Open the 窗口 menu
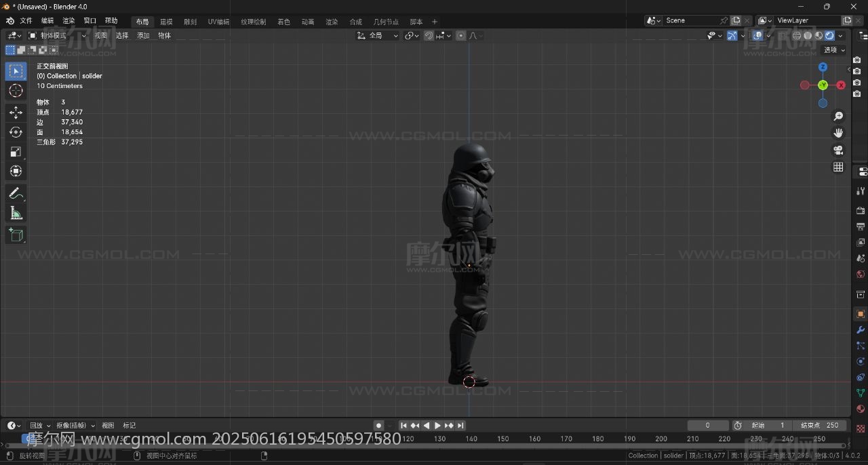The image size is (868, 465). pyautogui.click(x=90, y=21)
